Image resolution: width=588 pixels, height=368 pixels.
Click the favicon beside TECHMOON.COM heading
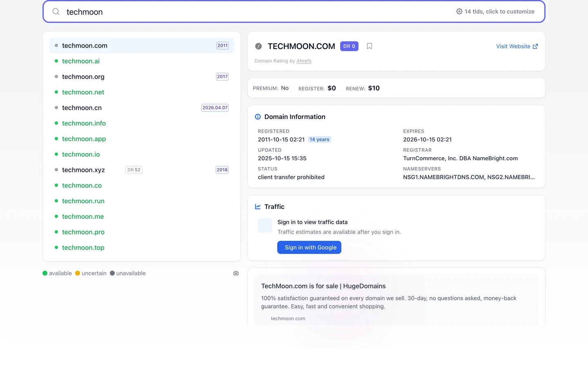coord(258,46)
